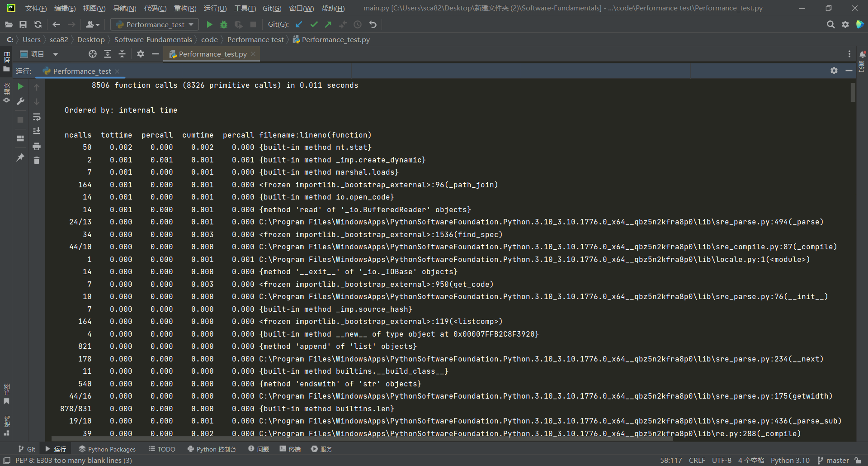Image resolution: width=868 pixels, height=466 pixels.
Task: Print run output with printer icon
Action: point(37,146)
